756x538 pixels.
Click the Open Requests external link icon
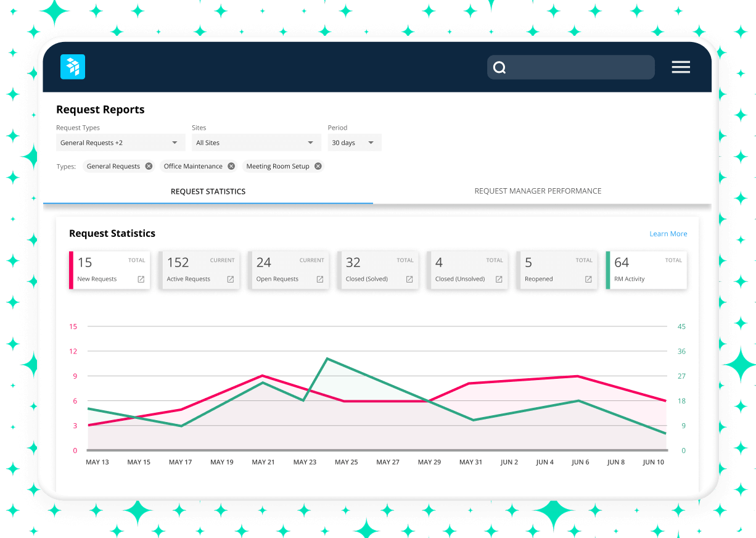coord(319,279)
